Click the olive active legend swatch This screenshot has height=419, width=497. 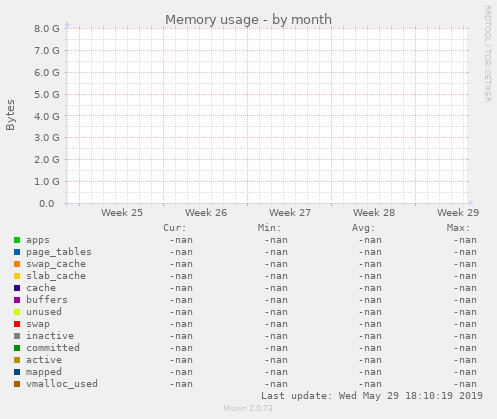(17, 360)
